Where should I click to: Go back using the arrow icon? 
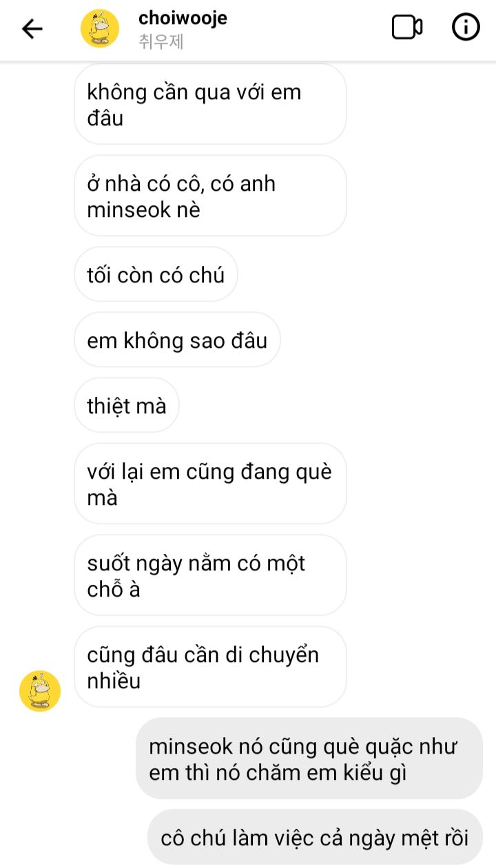point(32,29)
